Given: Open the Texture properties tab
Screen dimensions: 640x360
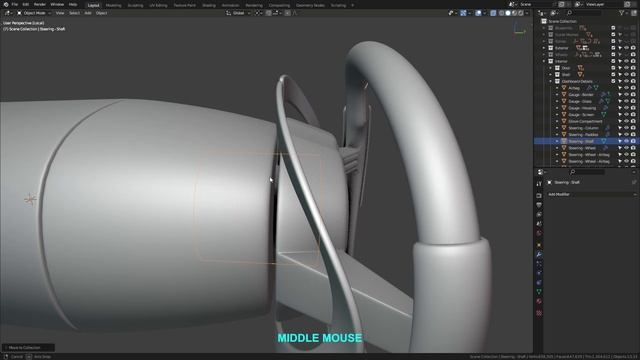Looking at the screenshot, I should [x=539, y=313].
